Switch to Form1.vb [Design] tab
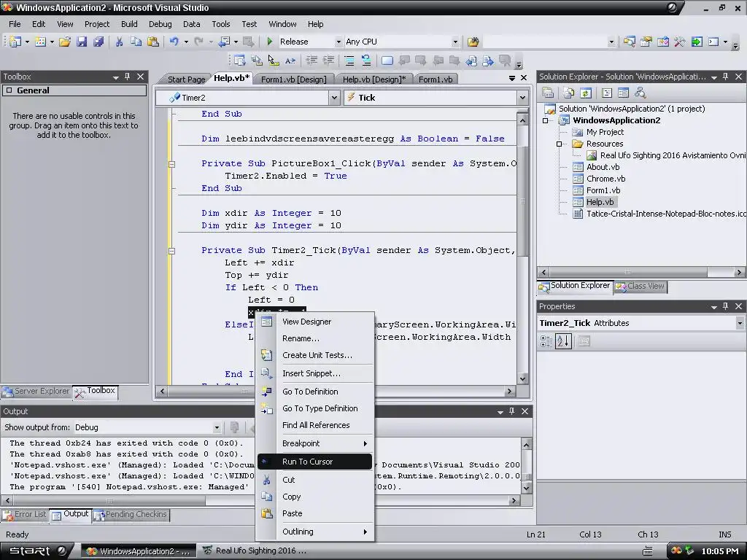This screenshot has width=747, height=560. [x=293, y=79]
